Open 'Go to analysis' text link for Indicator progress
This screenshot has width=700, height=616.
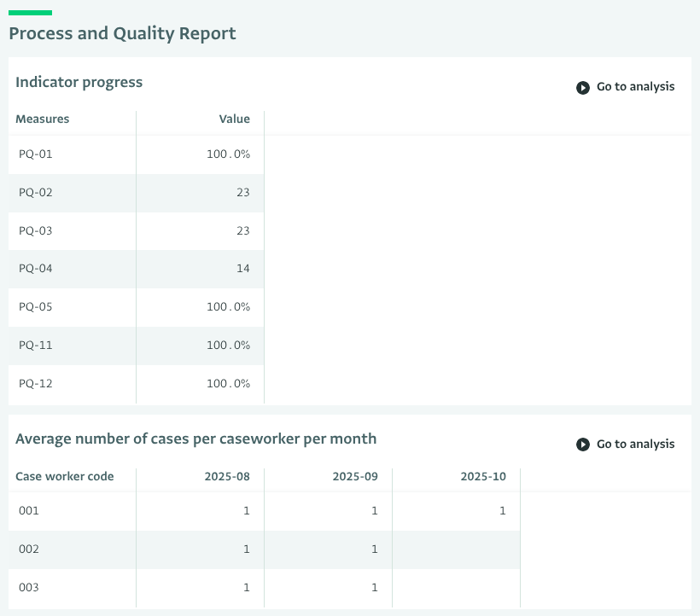tap(635, 87)
